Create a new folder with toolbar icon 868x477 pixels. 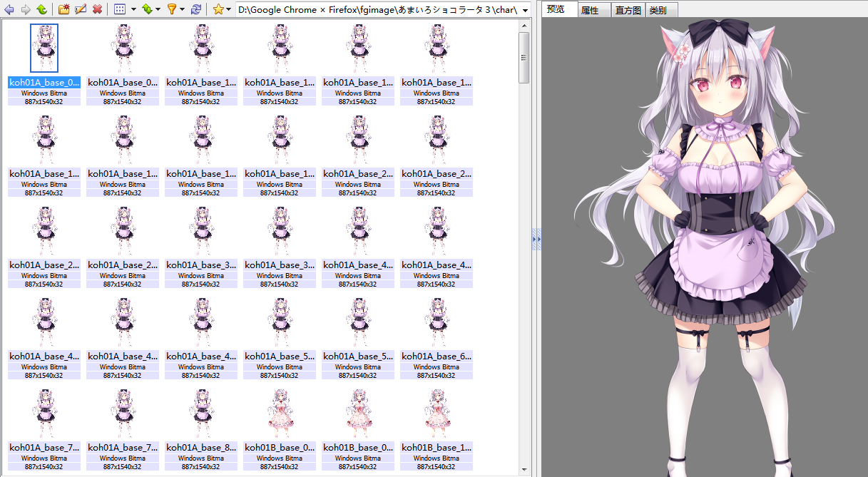(64, 9)
